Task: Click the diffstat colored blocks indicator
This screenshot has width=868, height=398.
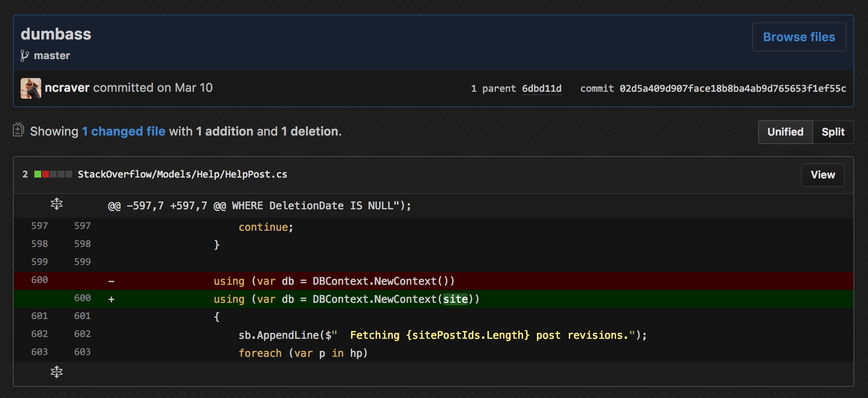Action: (53, 174)
